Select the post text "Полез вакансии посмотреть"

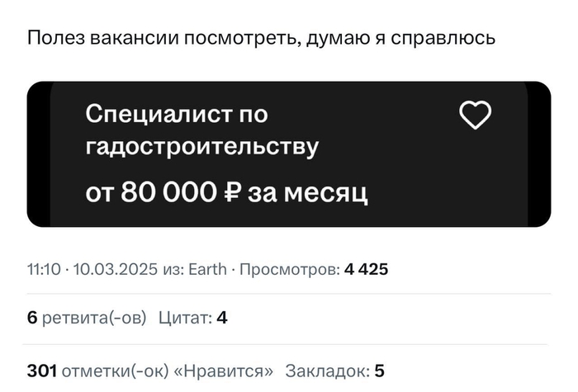162,38
